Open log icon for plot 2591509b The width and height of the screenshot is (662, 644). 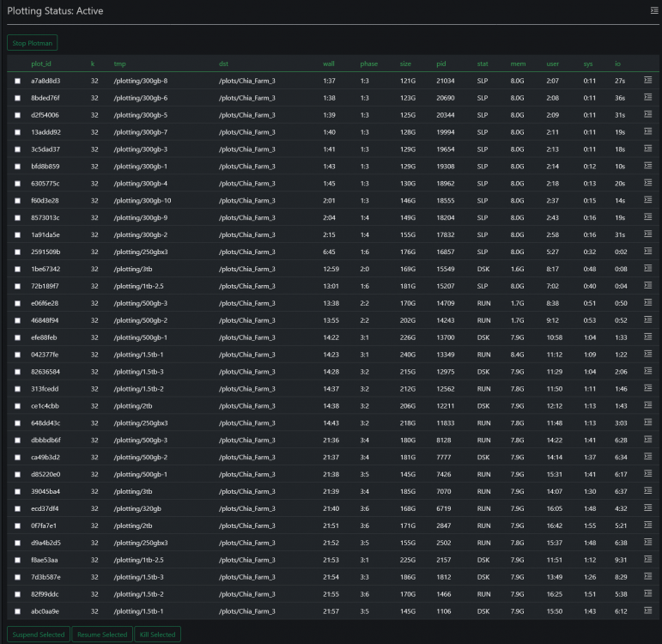[647, 251]
